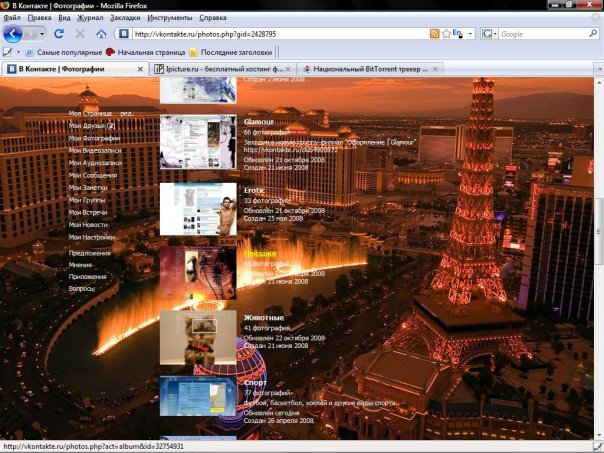
Task: Open the list all tabs dropdown arrow
Action: (599, 69)
